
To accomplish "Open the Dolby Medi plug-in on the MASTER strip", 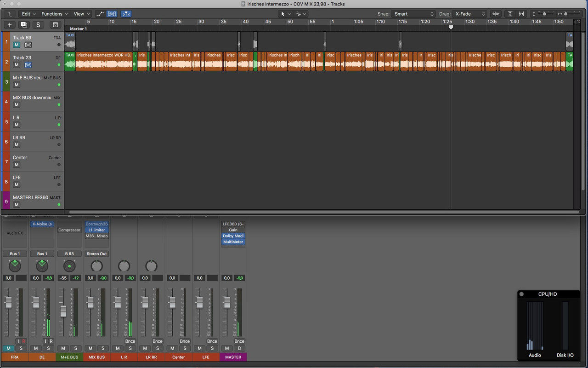I will [x=233, y=236].
